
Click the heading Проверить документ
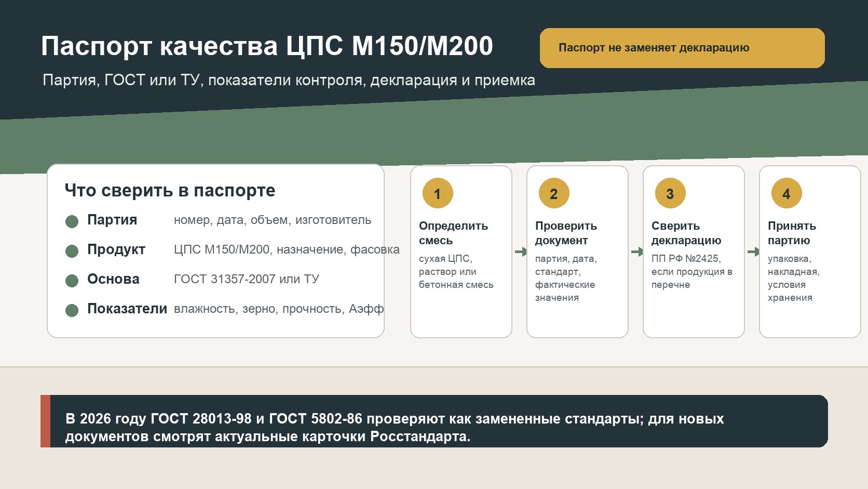(x=566, y=233)
